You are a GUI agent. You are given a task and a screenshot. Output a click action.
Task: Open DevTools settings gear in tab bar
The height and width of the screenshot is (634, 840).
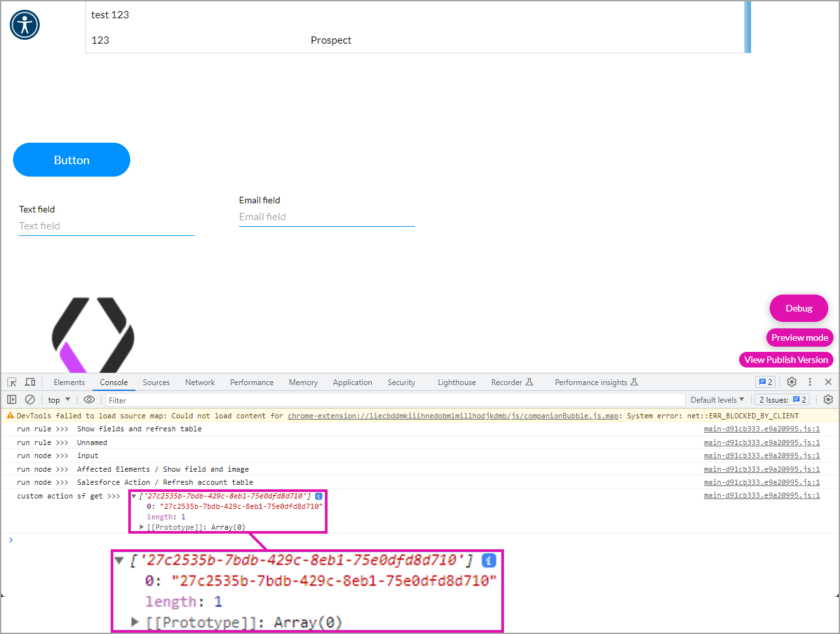coord(792,382)
